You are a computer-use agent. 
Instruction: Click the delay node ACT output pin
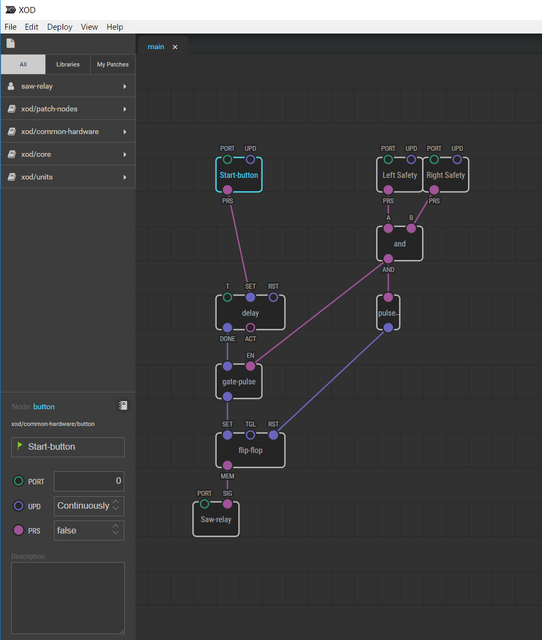point(250,328)
